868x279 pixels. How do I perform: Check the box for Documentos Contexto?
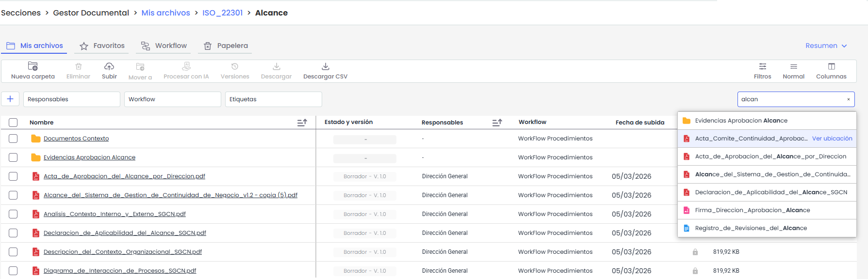point(13,139)
